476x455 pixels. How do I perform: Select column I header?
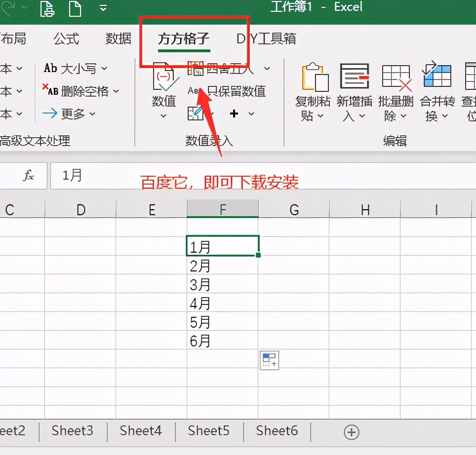click(x=436, y=209)
